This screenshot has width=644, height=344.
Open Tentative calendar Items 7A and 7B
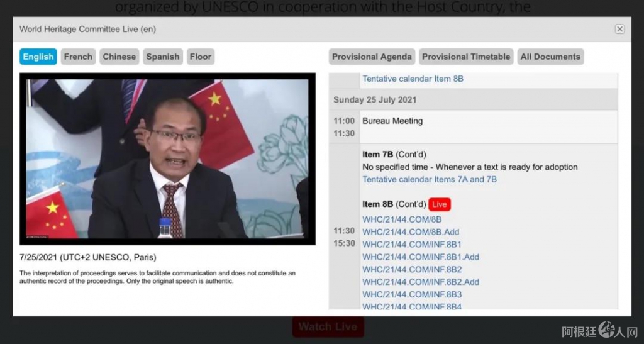click(x=430, y=179)
